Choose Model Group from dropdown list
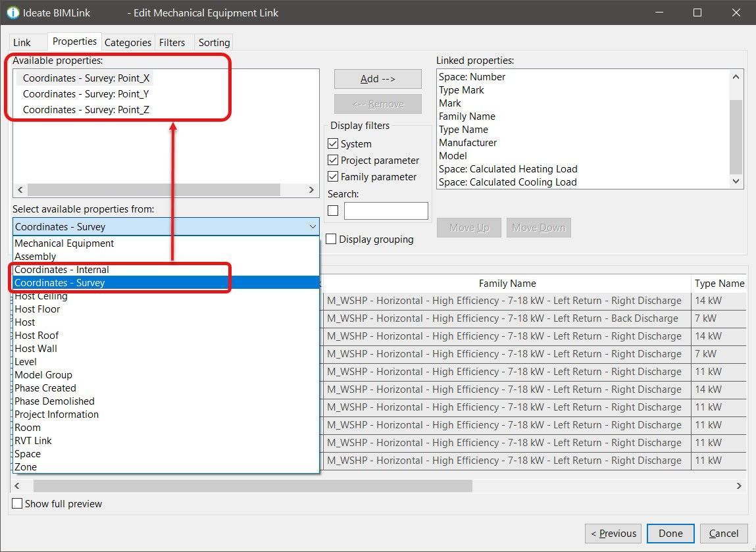Image resolution: width=756 pixels, height=552 pixels. (x=166, y=375)
